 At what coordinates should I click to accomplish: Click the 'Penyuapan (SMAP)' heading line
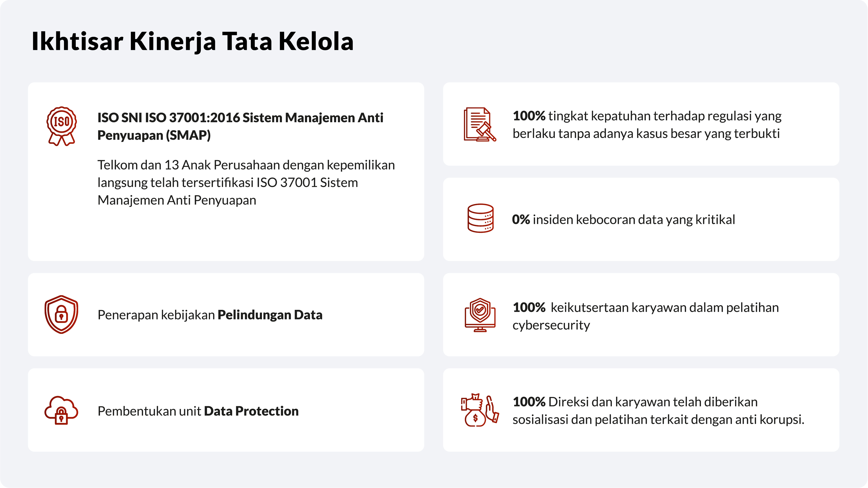coord(154,135)
